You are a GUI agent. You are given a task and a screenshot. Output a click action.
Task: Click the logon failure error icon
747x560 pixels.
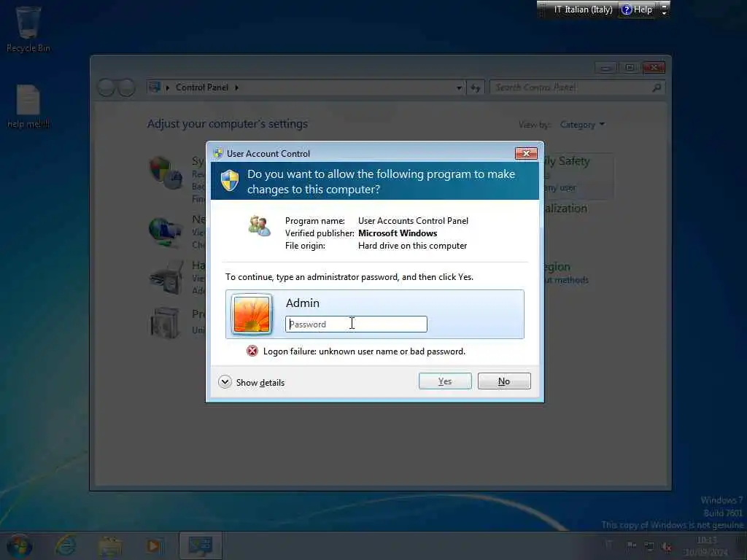(x=252, y=351)
